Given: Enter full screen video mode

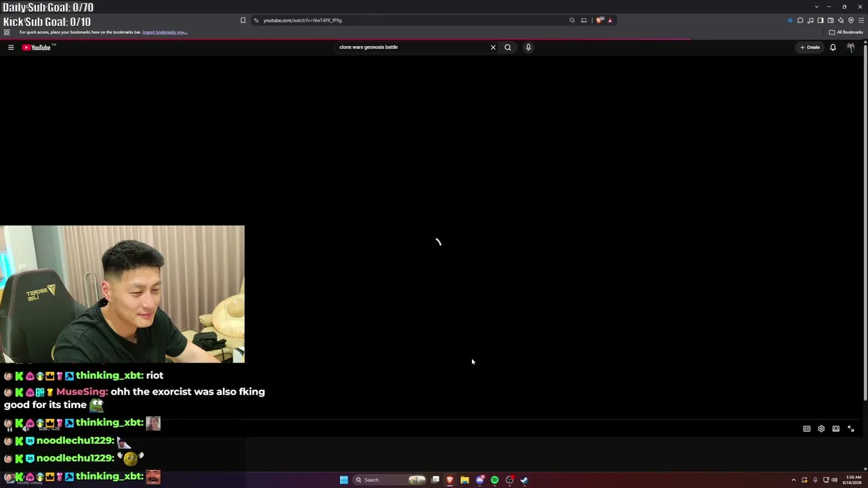Looking at the screenshot, I should [x=851, y=429].
